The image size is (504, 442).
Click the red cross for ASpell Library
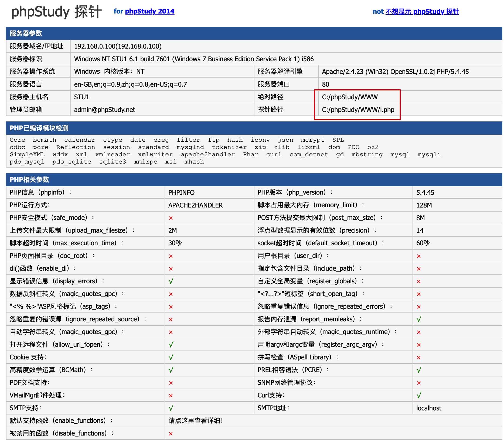pyautogui.click(x=419, y=358)
